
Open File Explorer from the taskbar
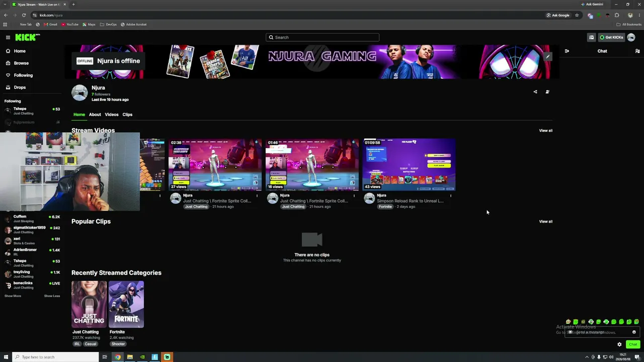[130, 357]
